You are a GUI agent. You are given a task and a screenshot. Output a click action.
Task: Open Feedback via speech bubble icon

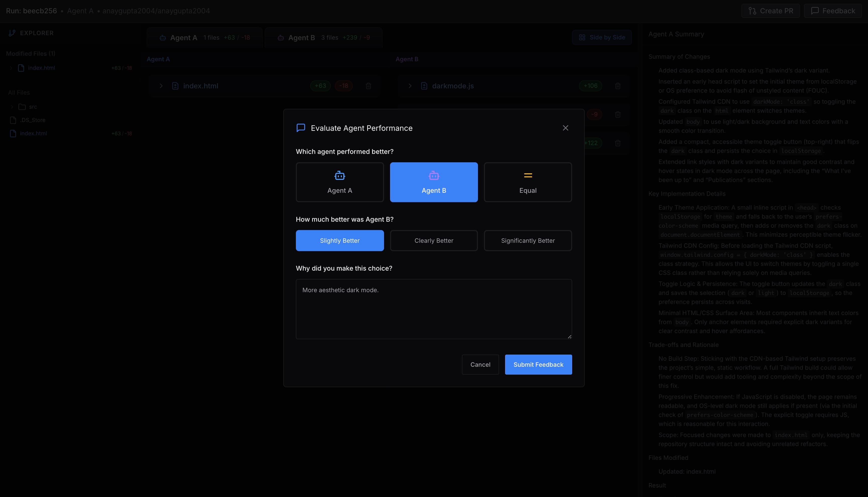pyautogui.click(x=815, y=11)
